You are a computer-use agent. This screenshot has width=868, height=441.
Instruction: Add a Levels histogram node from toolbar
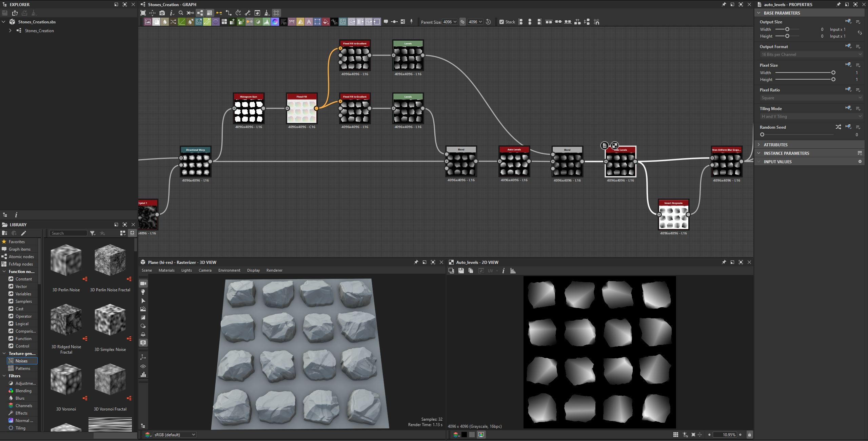(267, 22)
